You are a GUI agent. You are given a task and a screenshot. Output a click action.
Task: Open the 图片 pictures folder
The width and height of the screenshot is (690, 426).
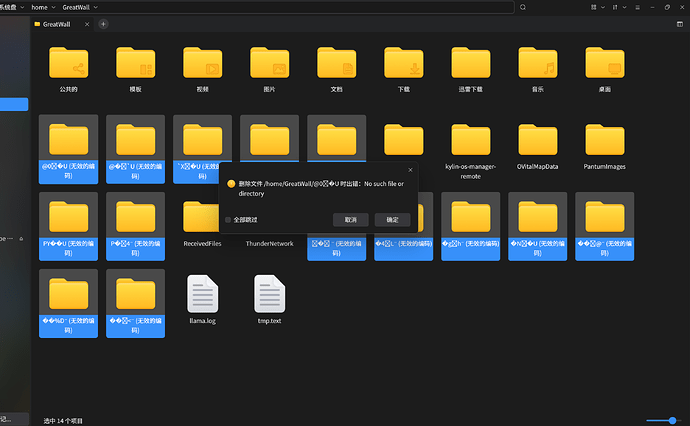tap(269, 64)
